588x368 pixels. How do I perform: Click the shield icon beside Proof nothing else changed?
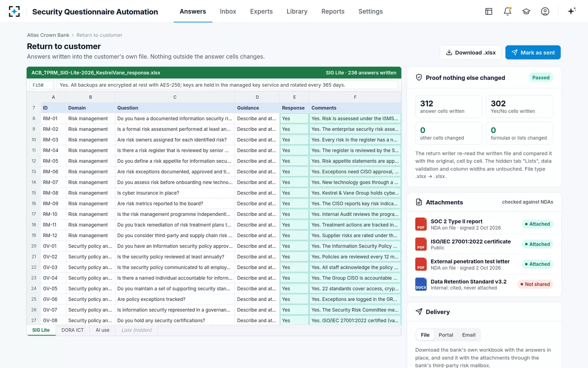[x=419, y=78]
